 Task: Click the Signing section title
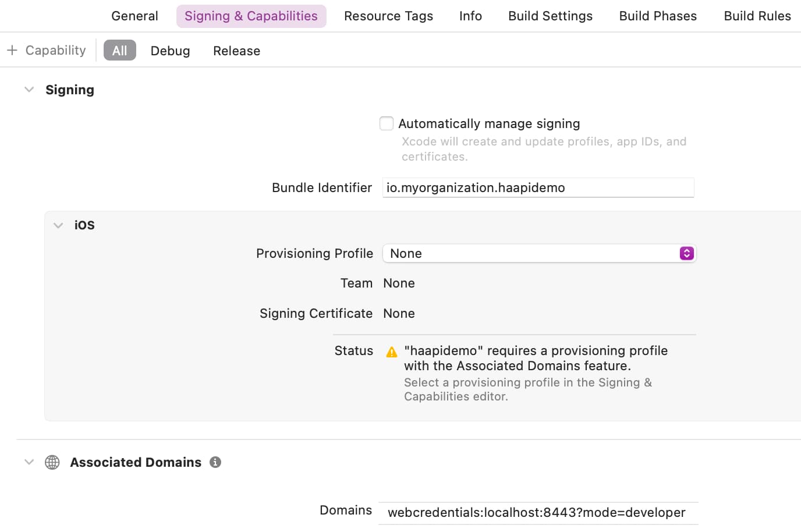[70, 90]
